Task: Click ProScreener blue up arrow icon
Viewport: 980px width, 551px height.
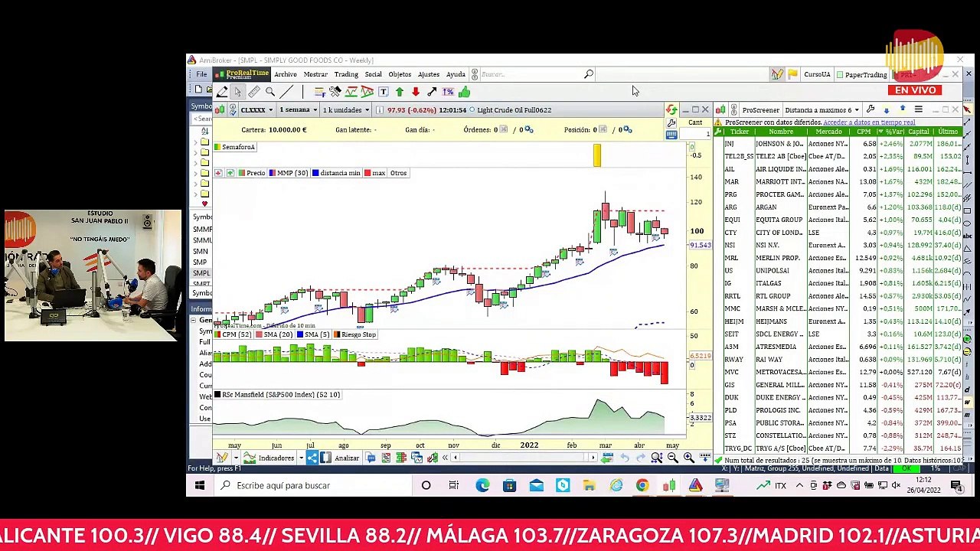Action: 903,109
